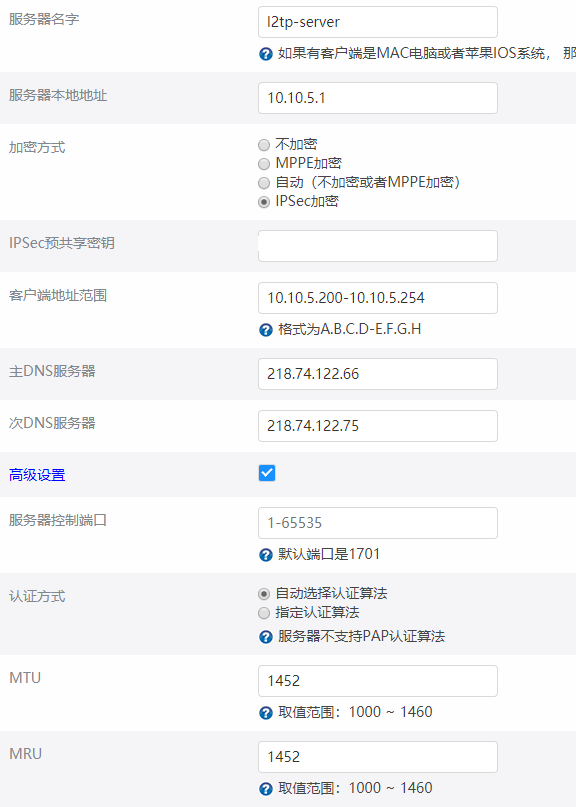Click help icon beside address format hint

pyautogui.click(x=266, y=329)
